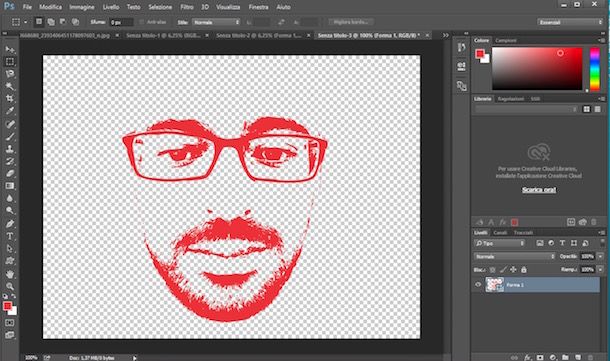Hide the Forma 1 layer eye
The image size is (610, 361).
click(478, 284)
